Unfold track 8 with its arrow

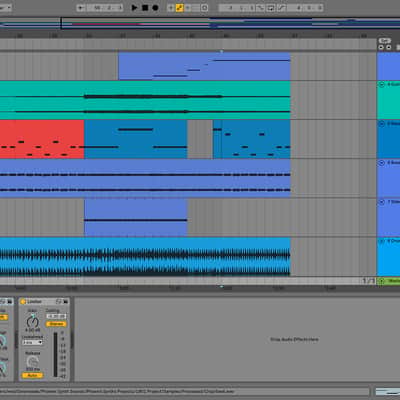382,241
